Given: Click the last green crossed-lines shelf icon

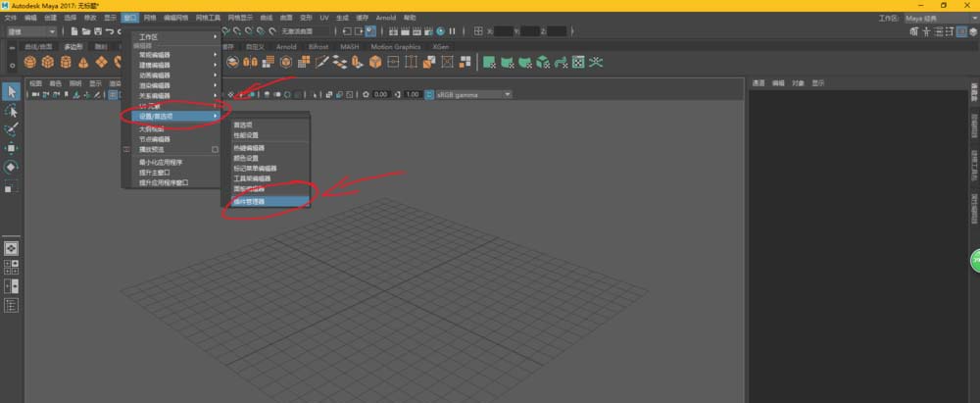Looking at the screenshot, I should (x=596, y=62).
